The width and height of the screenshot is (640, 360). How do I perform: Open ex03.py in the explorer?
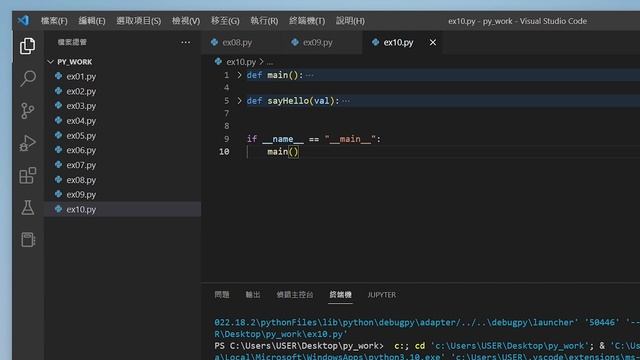pos(122,106)
